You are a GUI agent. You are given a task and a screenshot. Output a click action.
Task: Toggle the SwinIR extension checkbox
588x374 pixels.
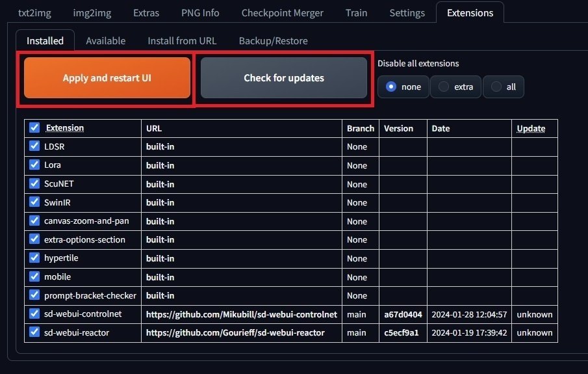tap(34, 202)
